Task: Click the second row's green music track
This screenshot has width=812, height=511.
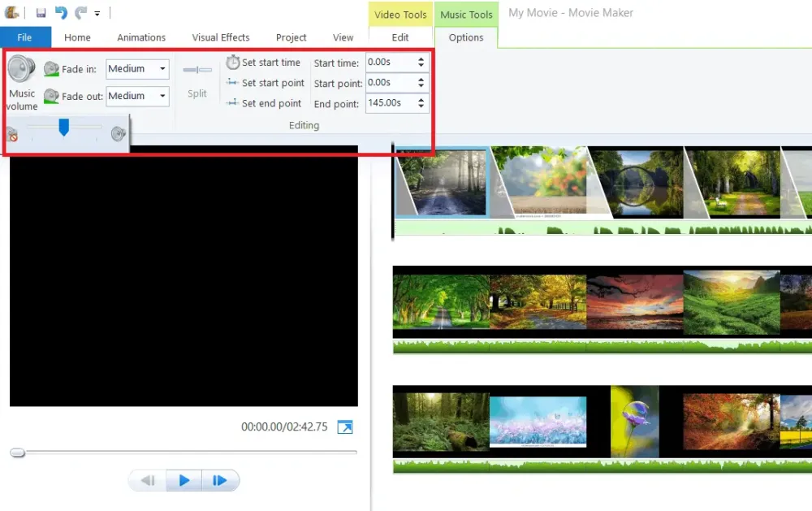Action: 603,347
